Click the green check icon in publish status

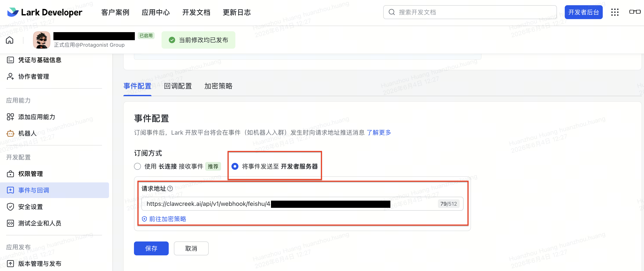pyautogui.click(x=172, y=40)
